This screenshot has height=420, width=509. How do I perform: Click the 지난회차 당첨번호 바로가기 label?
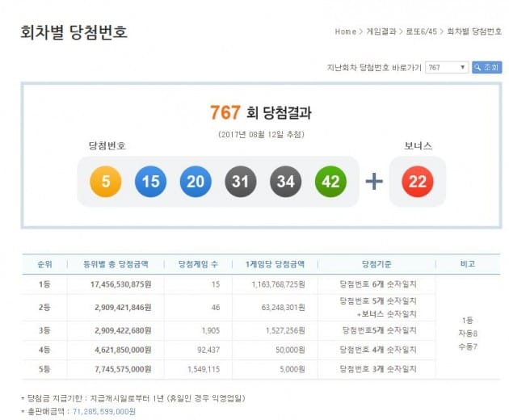tap(374, 68)
